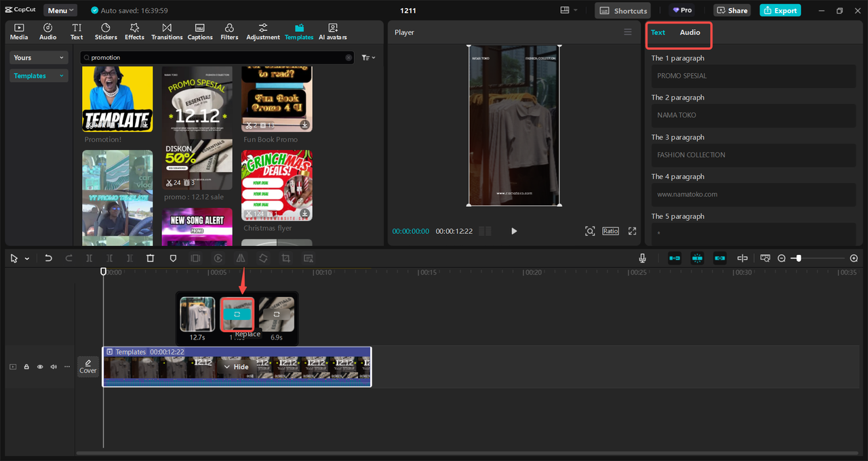The image size is (868, 461).
Task: Open full-screen preview in player
Action: (x=632, y=231)
